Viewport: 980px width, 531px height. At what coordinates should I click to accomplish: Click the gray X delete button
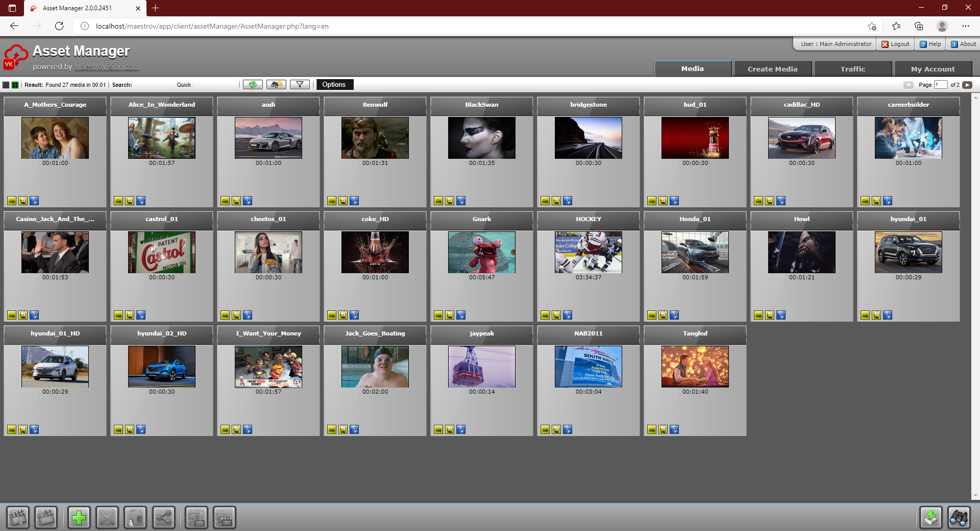coord(107,518)
